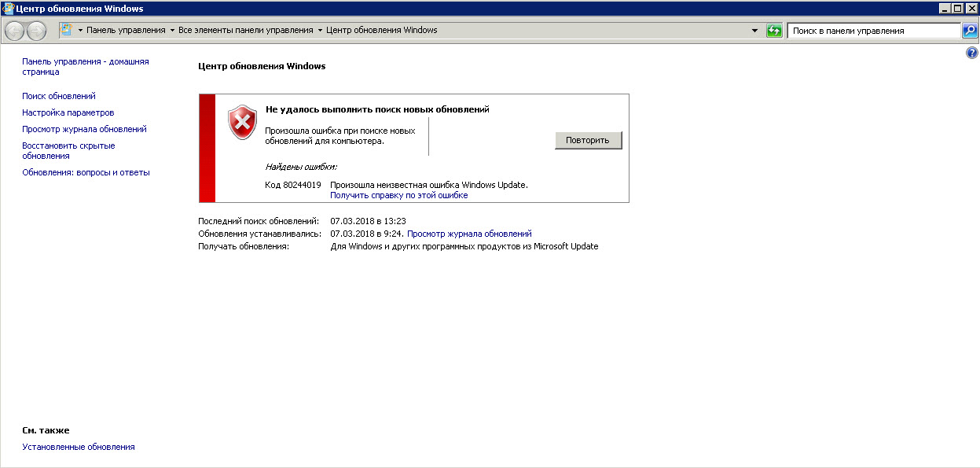Viewport: 980px width, 468px height.
Task: Minimize the Windows Update window
Action: pyautogui.click(x=945, y=8)
